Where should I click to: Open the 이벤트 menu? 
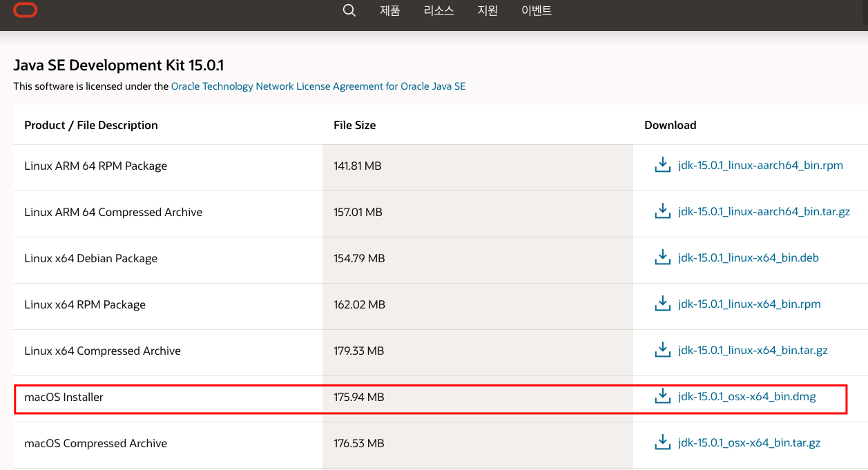point(537,11)
